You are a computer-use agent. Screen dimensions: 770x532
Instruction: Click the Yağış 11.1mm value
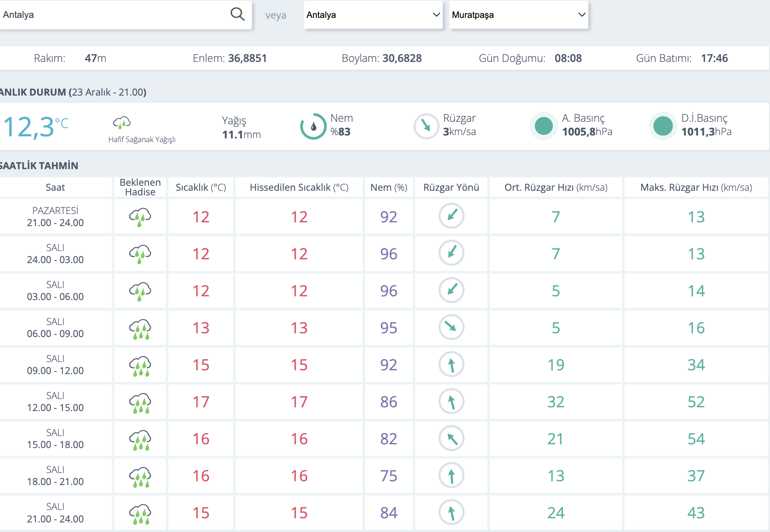click(241, 134)
